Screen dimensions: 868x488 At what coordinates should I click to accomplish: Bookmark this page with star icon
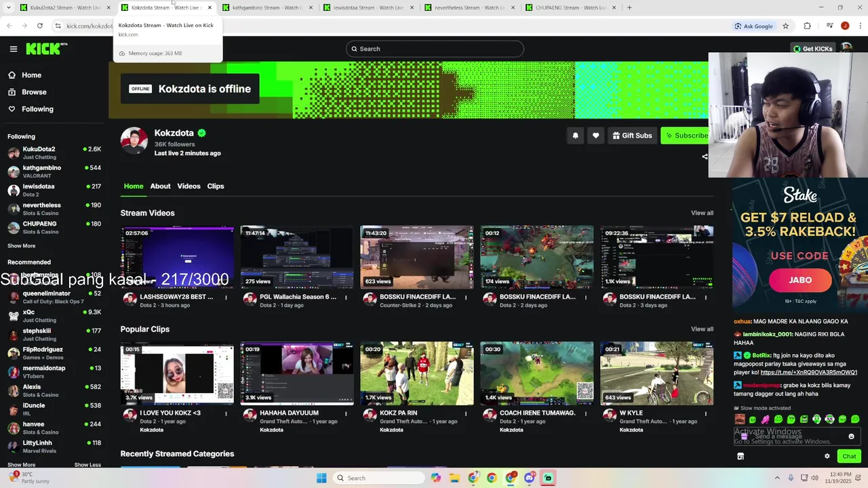coord(785,26)
